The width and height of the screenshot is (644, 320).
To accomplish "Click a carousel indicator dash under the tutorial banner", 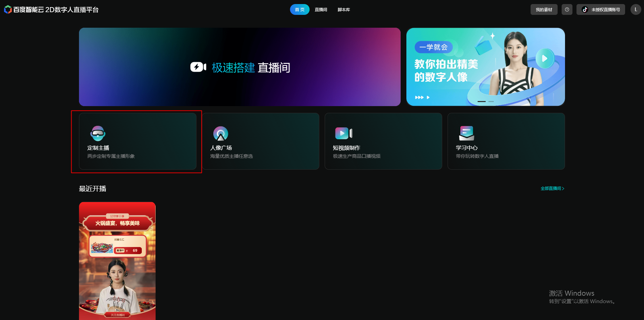I will [482, 101].
